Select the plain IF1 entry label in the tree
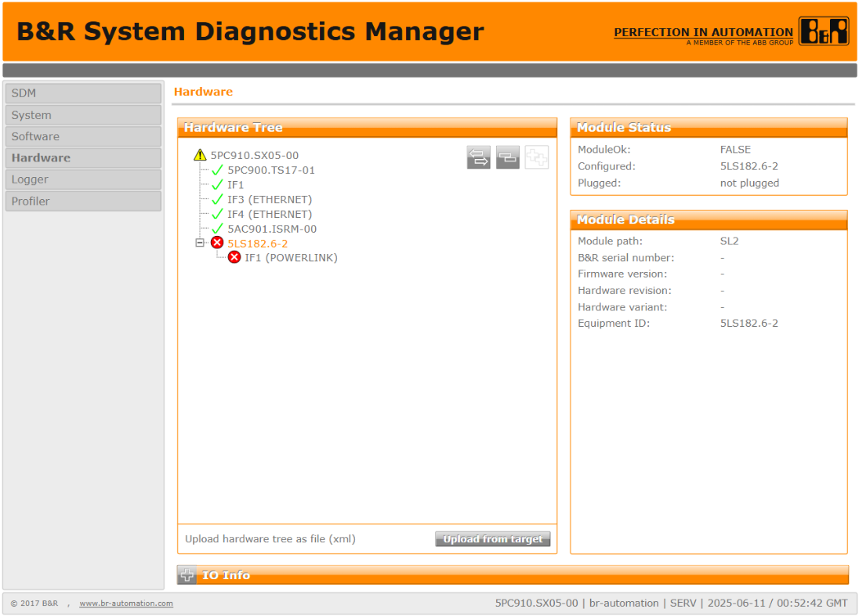The width and height of the screenshot is (859, 616). tap(236, 185)
